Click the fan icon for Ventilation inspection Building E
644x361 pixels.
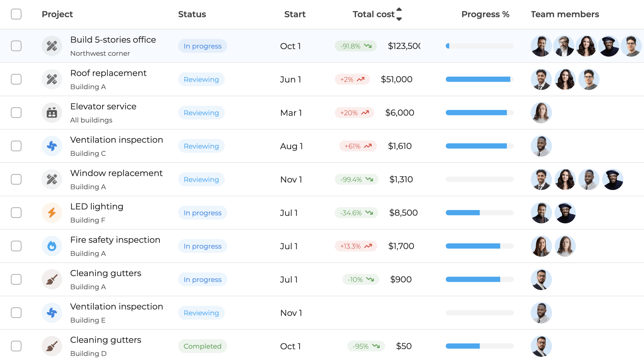click(x=52, y=313)
